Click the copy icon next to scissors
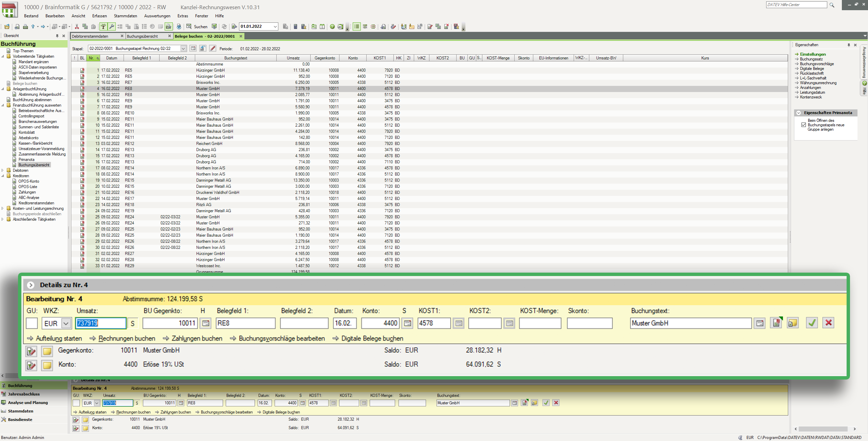868x441 pixels. [x=85, y=26]
